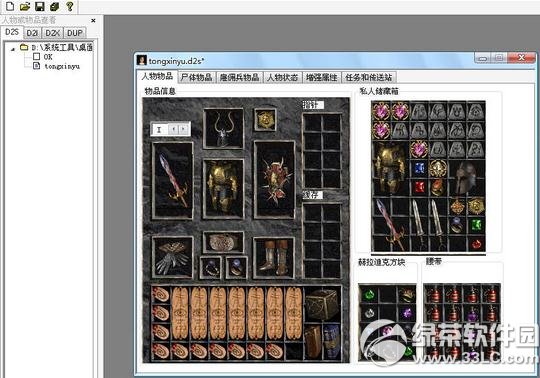Select the equipped horned helmet
This screenshot has width=540, height=378.
pos(223,129)
